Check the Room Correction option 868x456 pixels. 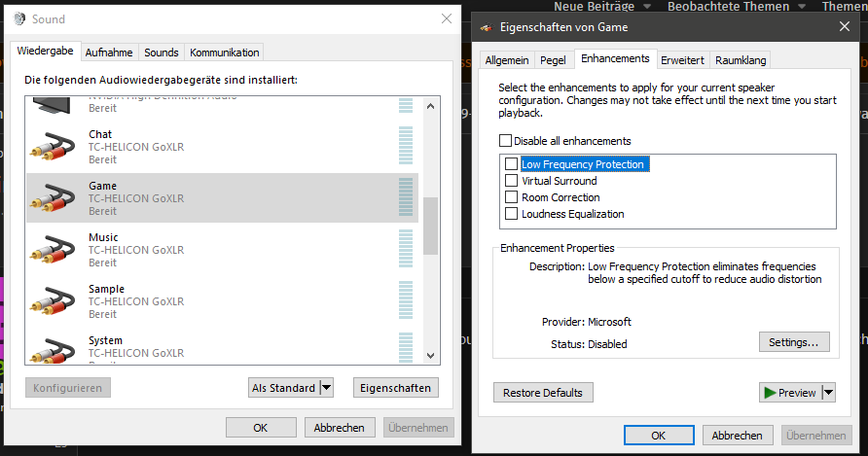pyautogui.click(x=511, y=197)
